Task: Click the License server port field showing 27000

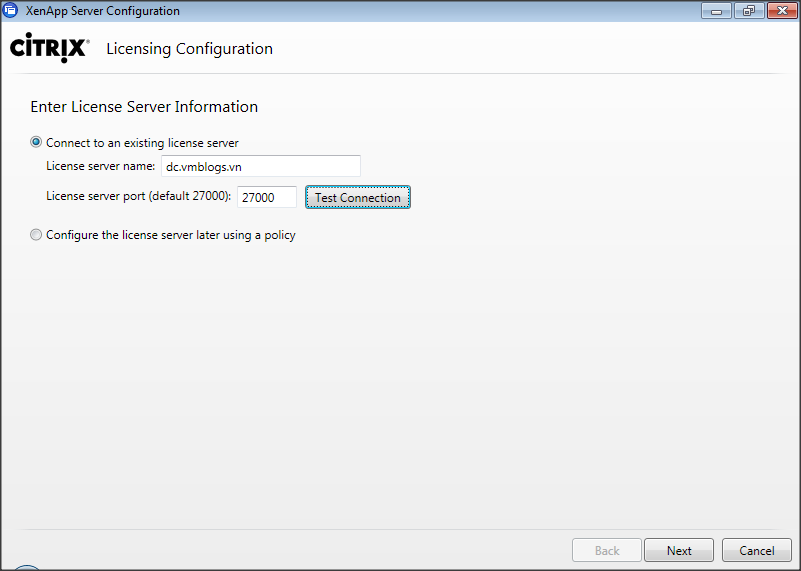Action: [x=267, y=198]
